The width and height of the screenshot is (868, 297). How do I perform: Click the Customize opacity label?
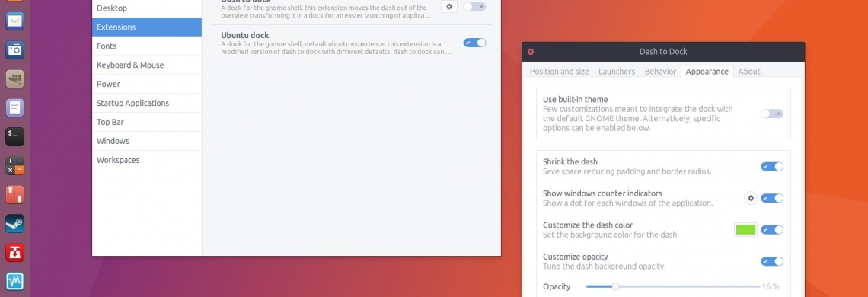575,257
